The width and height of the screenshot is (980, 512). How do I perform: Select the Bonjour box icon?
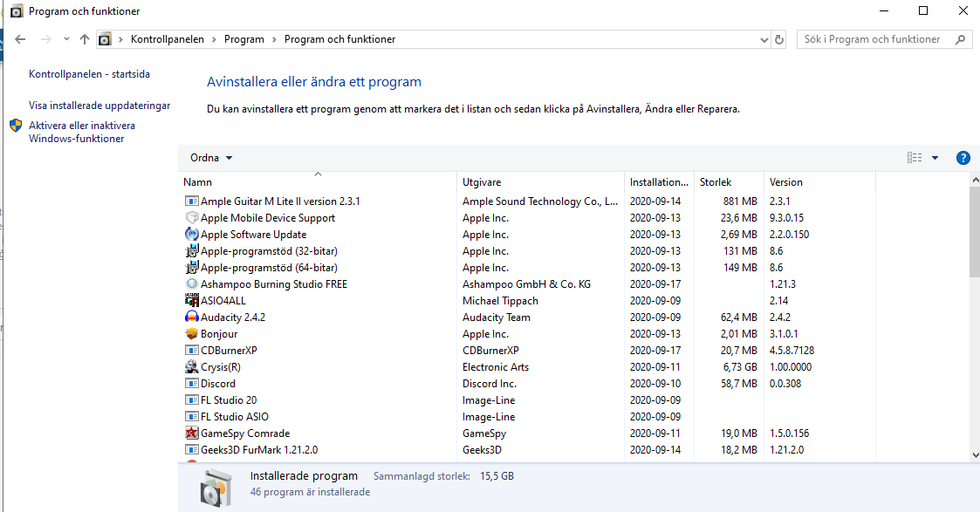click(x=192, y=334)
